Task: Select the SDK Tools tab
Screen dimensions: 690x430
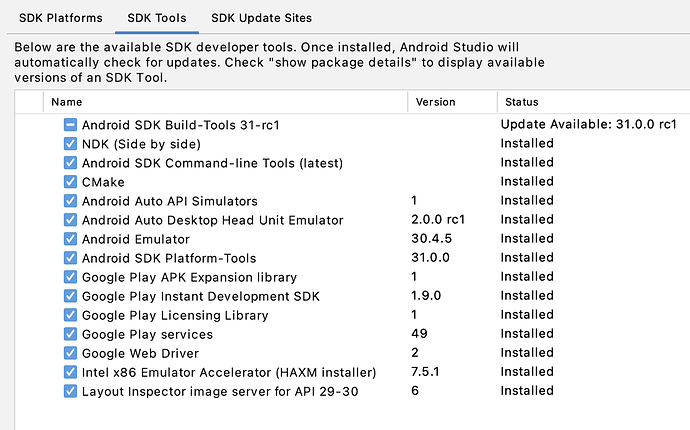Action: coord(157,18)
